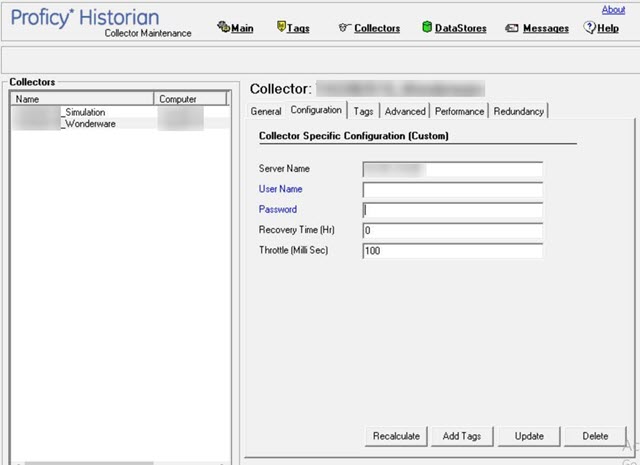Click the green DataStores cylinder icon
Viewport: 640px width, 465px height.
[x=427, y=27]
